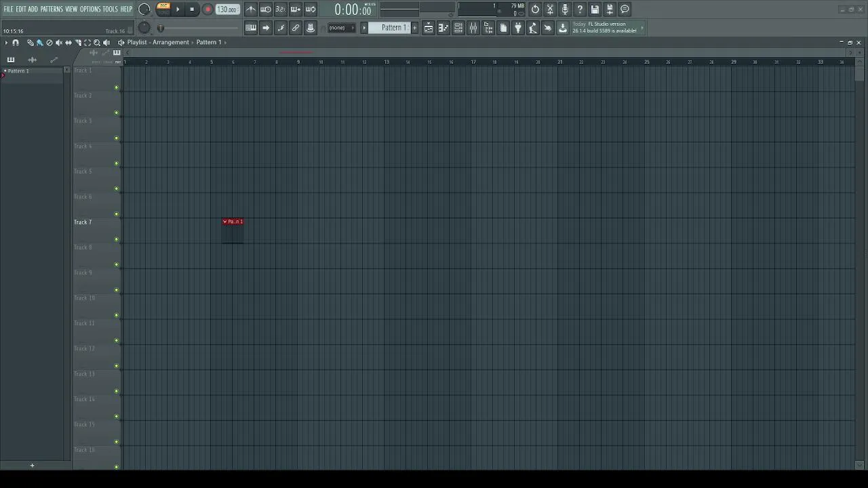Select the Pattern 1 clip on Track 7

[233, 230]
